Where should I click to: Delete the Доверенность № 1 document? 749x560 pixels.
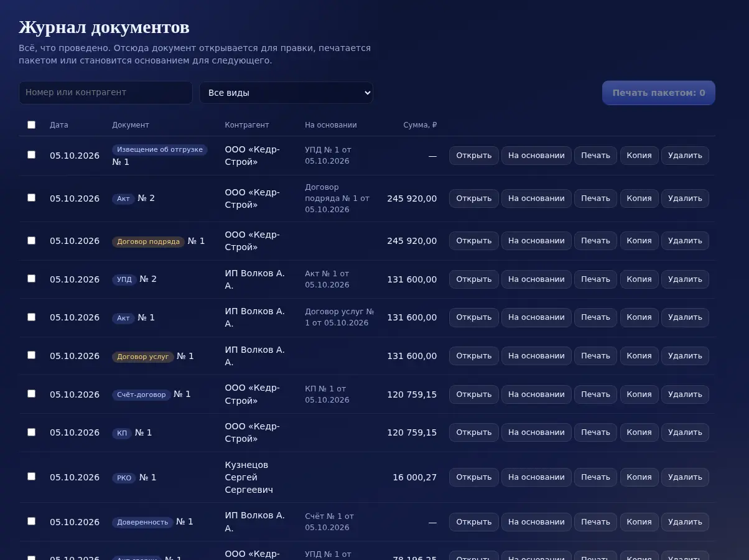click(x=685, y=522)
